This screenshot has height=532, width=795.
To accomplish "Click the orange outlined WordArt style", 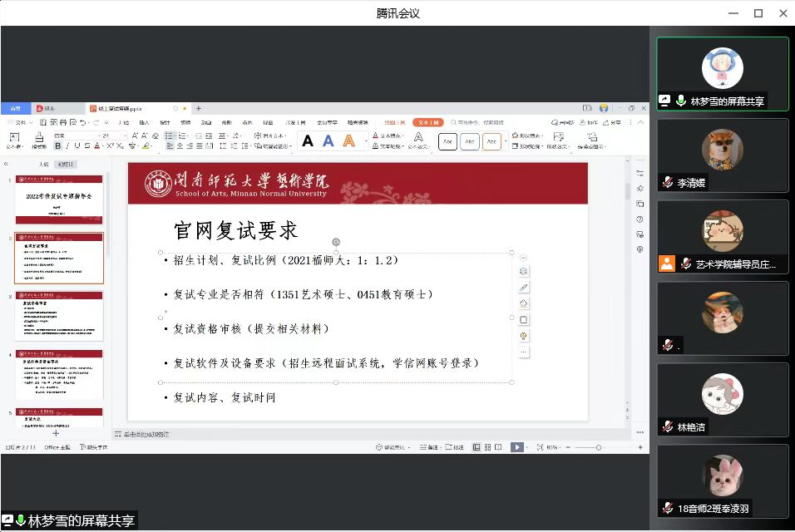I will 349,140.
